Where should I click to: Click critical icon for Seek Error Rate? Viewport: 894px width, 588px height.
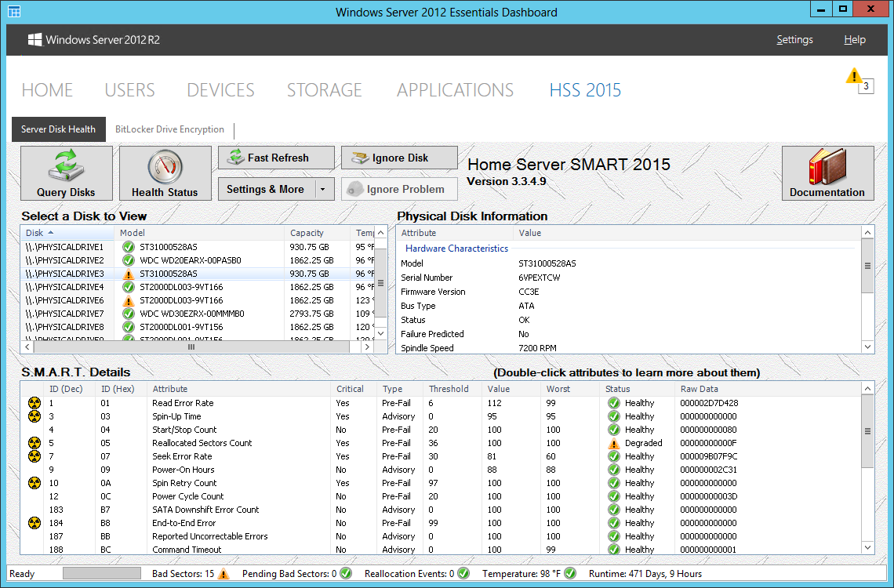[x=35, y=456]
